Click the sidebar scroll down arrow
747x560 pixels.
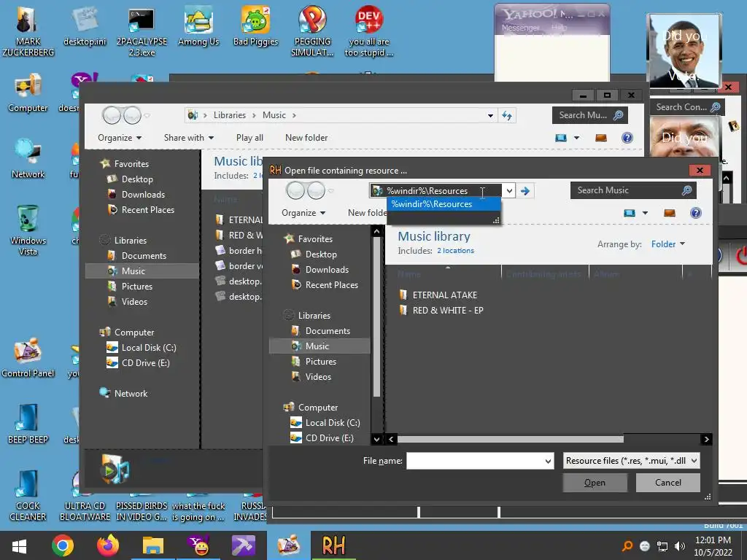377,439
